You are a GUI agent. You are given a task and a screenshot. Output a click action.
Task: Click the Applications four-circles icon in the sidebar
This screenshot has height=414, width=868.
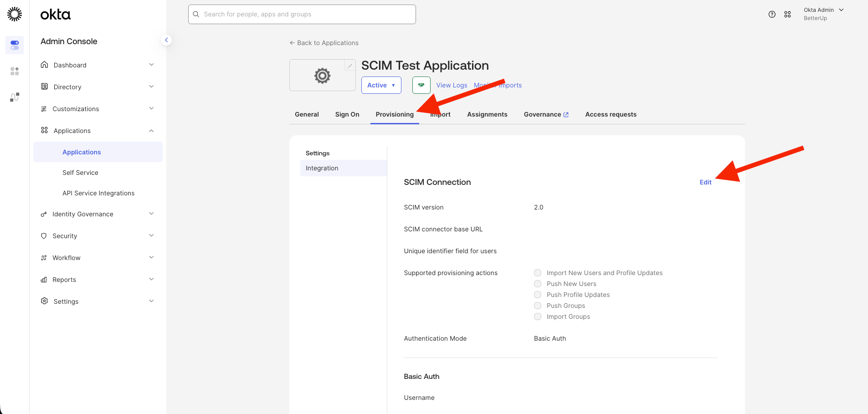coord(44,130)
